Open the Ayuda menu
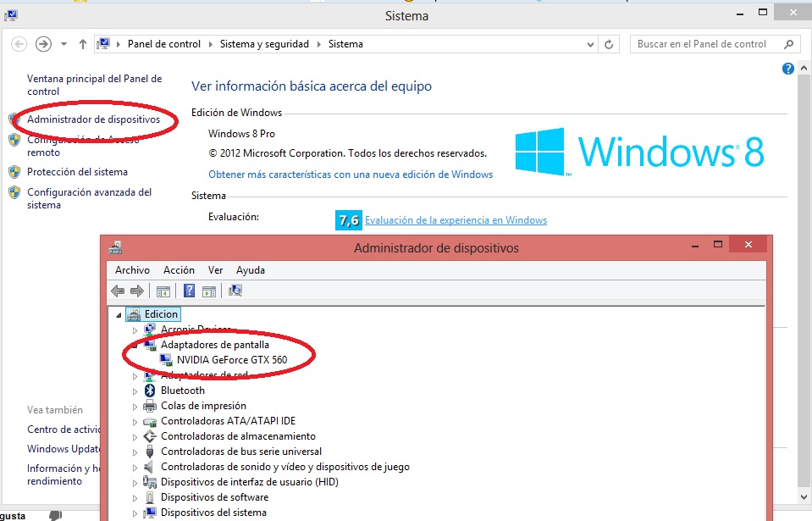812x521 pixels. [251, 270]
